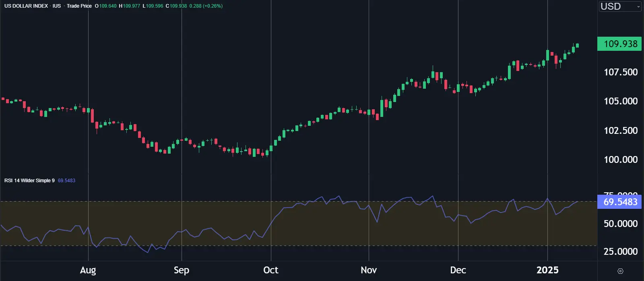Click the 107.500 price axis label
This screenshot has height=281, width=644.
pyautogui.click(x=621, y=72)
